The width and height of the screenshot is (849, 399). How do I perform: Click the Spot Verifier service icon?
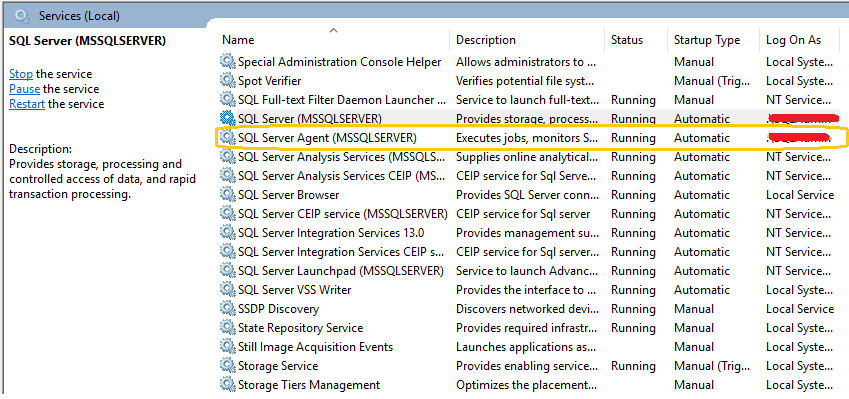tap(227, 81)
